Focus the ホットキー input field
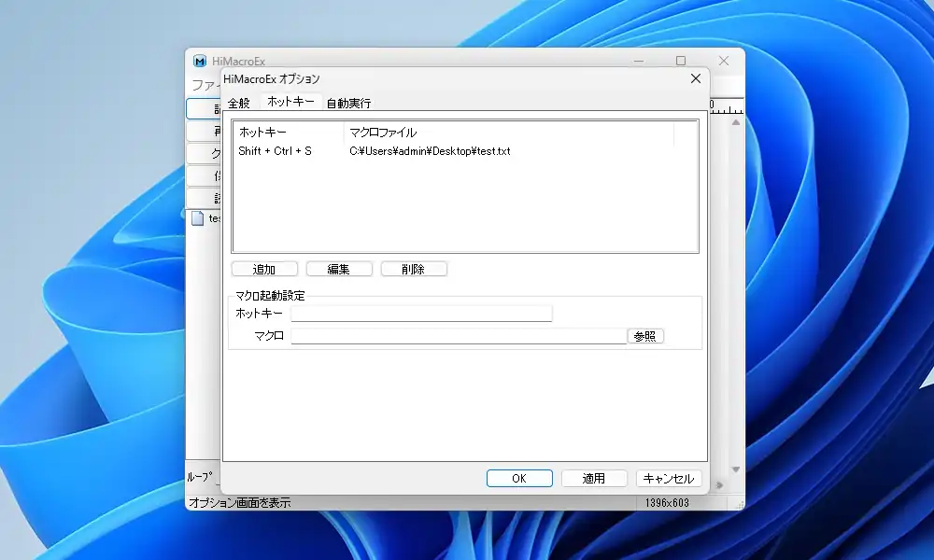The image size is (934, 560). click(421, 314)
